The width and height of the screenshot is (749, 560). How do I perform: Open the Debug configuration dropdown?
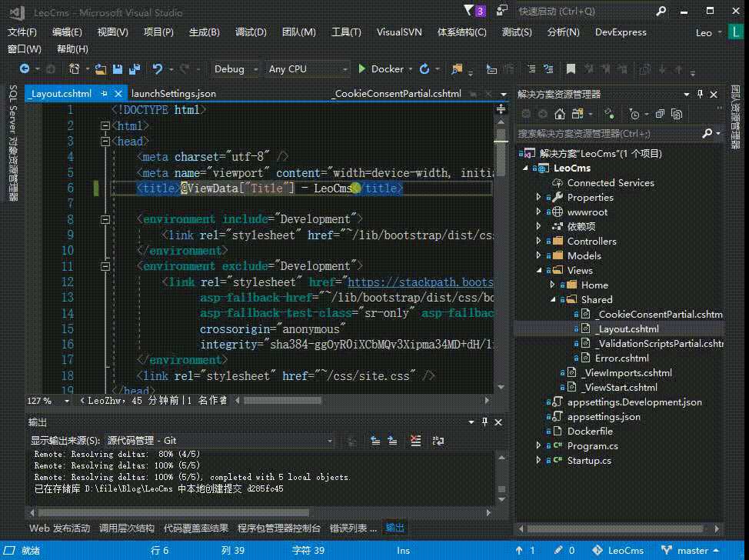point(235,68)
